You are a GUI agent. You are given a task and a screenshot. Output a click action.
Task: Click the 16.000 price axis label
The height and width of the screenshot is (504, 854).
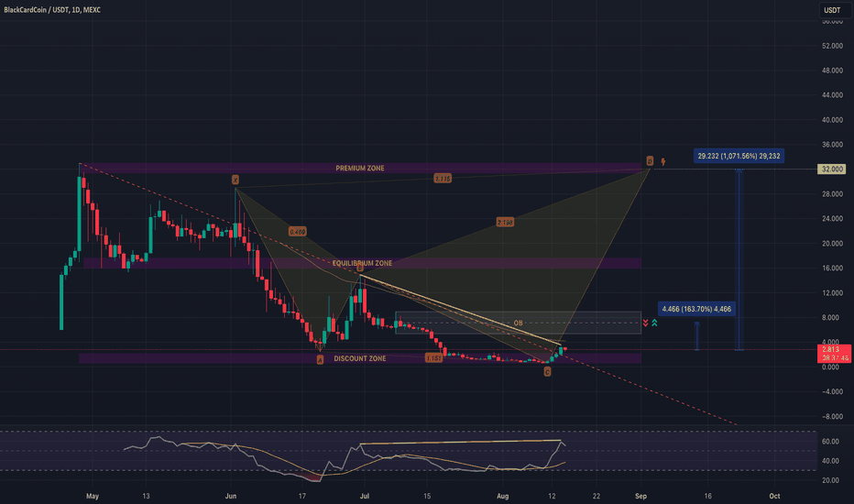click(x=832, y=268)
